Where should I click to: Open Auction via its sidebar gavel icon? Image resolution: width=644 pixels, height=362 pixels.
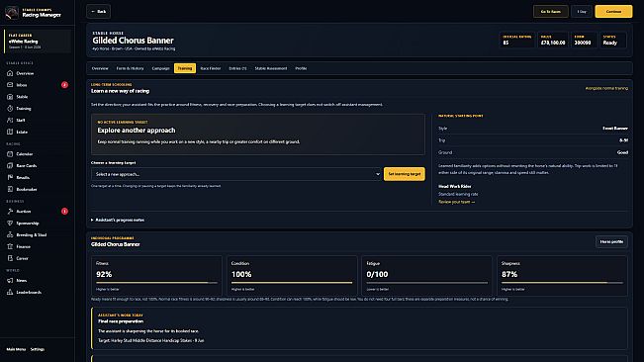[10, 212]
